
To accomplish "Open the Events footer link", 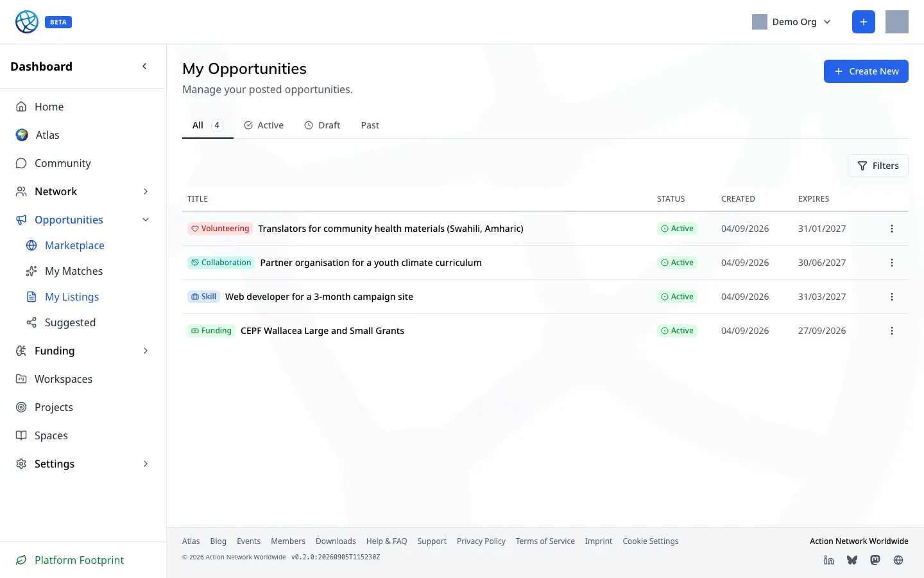I will 248,541.
